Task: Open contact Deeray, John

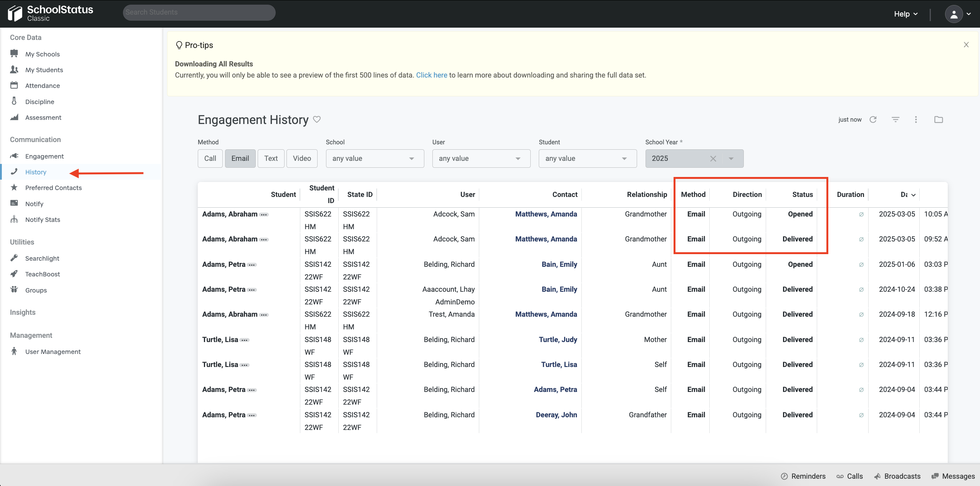Action: tap(556, 415)
